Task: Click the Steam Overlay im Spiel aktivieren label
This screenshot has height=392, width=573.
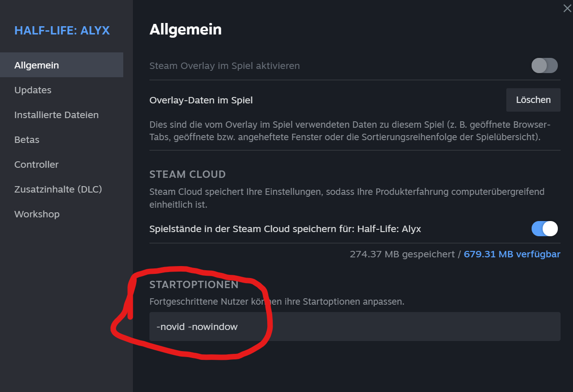Action: [x=224, y=66]
